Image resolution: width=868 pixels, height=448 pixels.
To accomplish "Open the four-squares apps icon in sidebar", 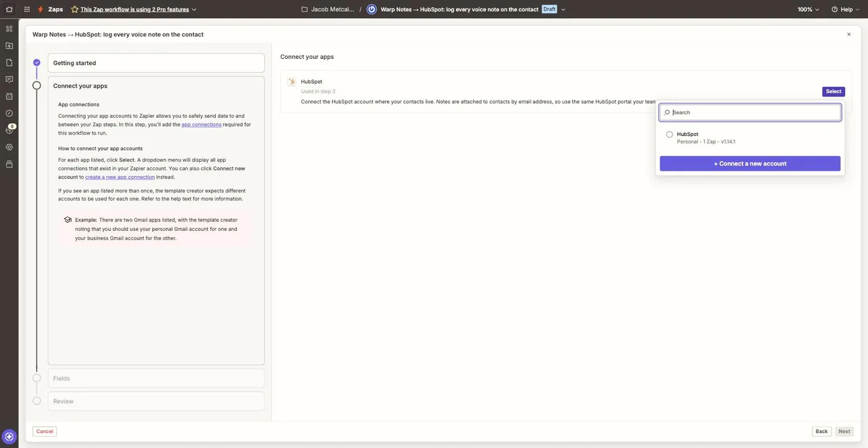I will click(9, 29).
